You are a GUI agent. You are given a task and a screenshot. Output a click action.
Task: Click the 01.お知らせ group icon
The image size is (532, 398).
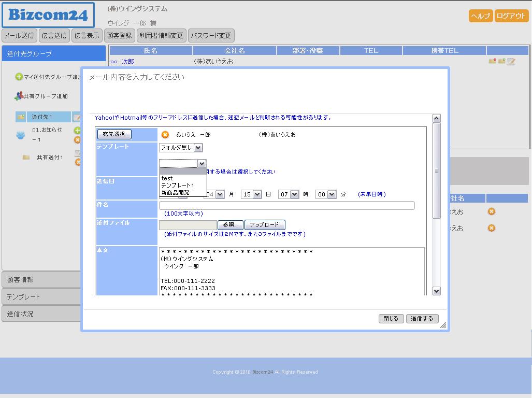21,135
